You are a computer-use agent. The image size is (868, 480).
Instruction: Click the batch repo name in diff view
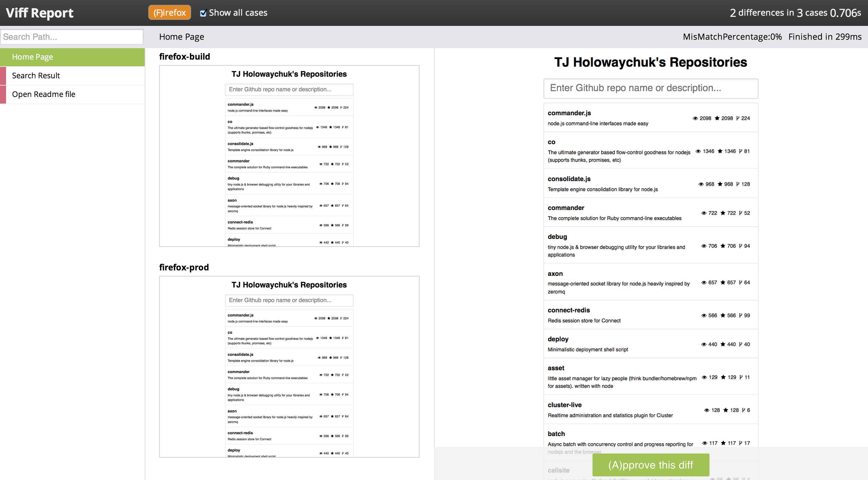[x=556, y=434]
